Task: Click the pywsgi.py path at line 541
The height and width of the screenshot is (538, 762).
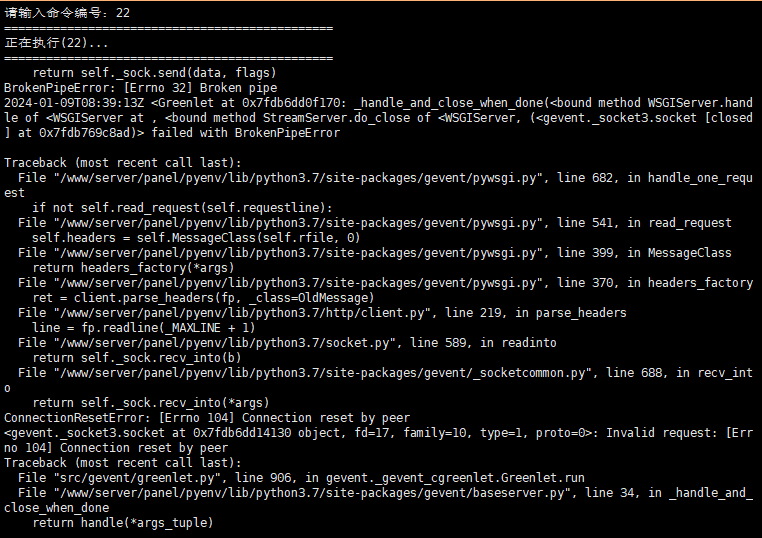Action: point(297,223)
